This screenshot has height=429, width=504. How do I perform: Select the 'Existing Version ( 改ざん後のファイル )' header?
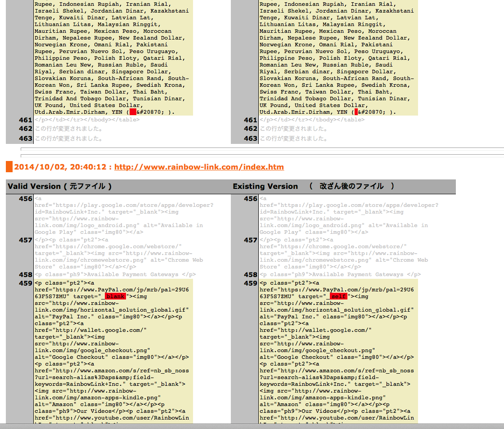click(x=313, y=186)
